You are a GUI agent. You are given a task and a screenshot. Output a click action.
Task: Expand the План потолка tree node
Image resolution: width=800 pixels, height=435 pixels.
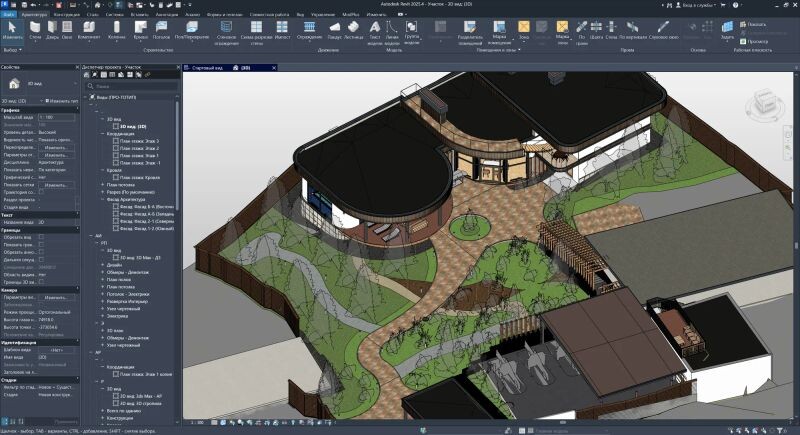coord(103,185)
